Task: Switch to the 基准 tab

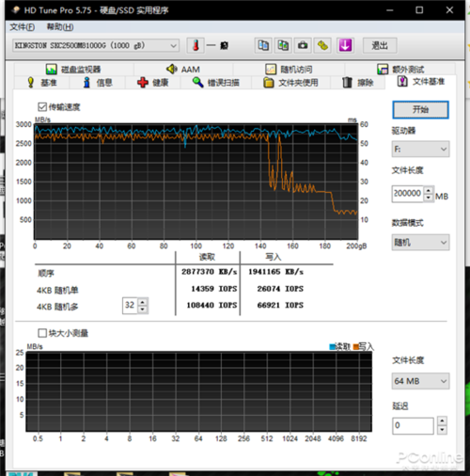Action: coord(42,83)
